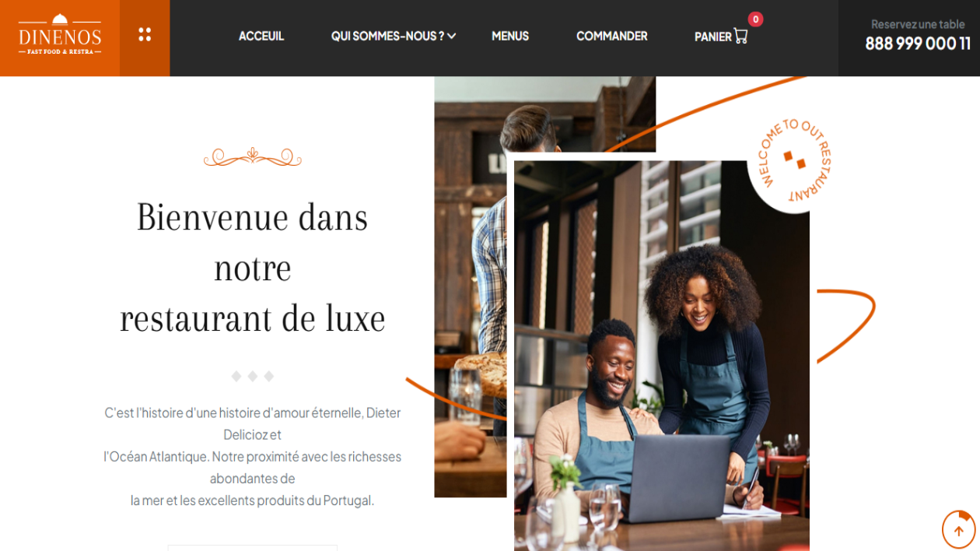The height and width of the screenshot is (551, 980).
Task: Click the back-to-top arrow button
Action: pos(958,531)
